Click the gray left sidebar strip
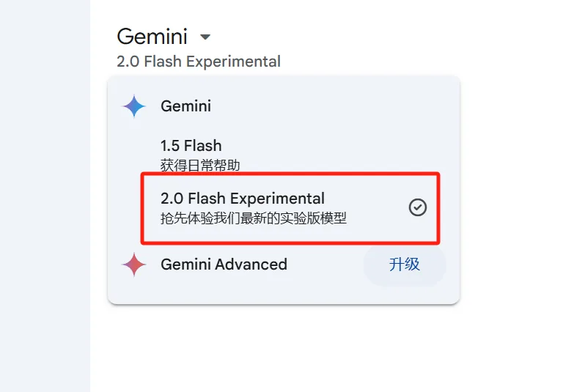The width and height of the screenshot is (563, 392). click(x=45, y=196)
